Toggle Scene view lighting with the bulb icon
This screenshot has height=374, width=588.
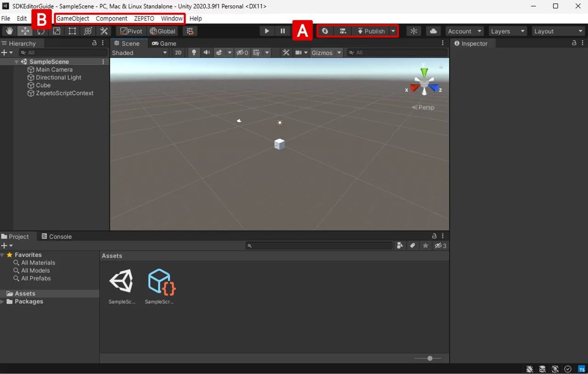point(194,52)
